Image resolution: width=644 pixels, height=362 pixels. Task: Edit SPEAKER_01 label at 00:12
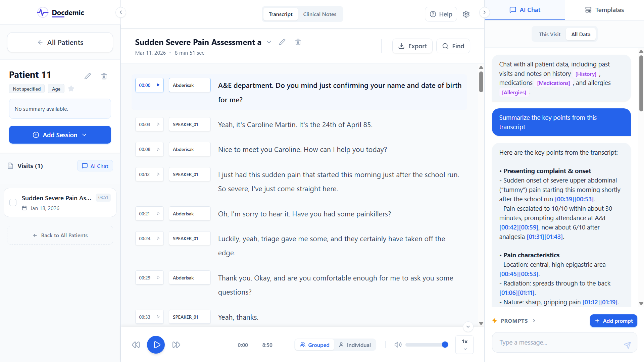coord(190,174)
